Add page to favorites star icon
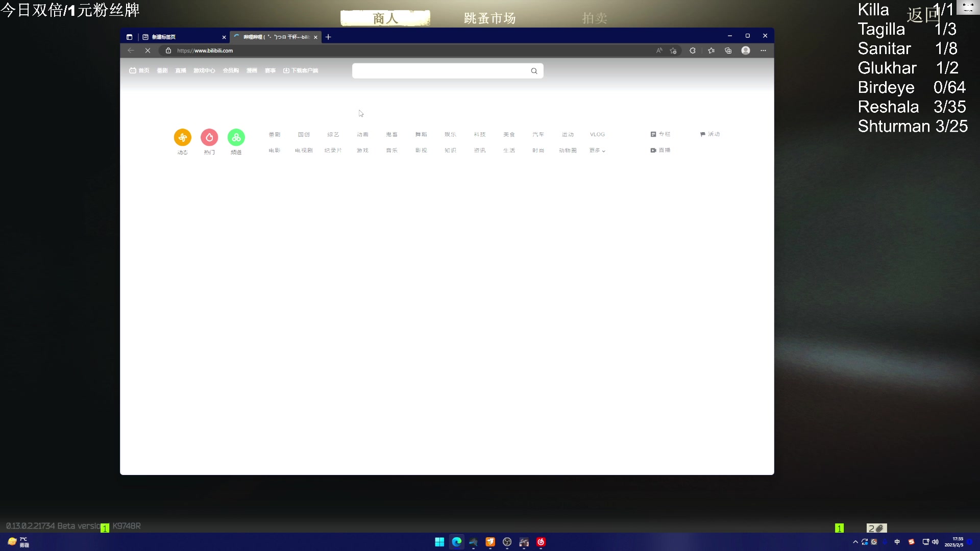The image size is (980, 551). (673, 51)
